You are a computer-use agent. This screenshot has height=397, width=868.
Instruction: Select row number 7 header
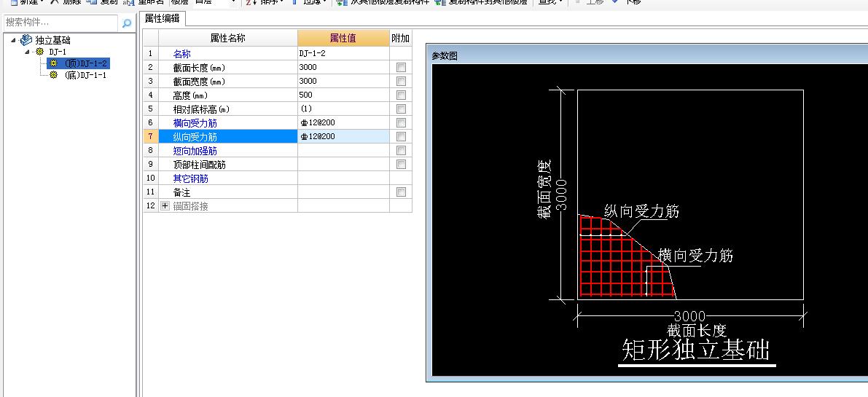[x=151, y=136]
